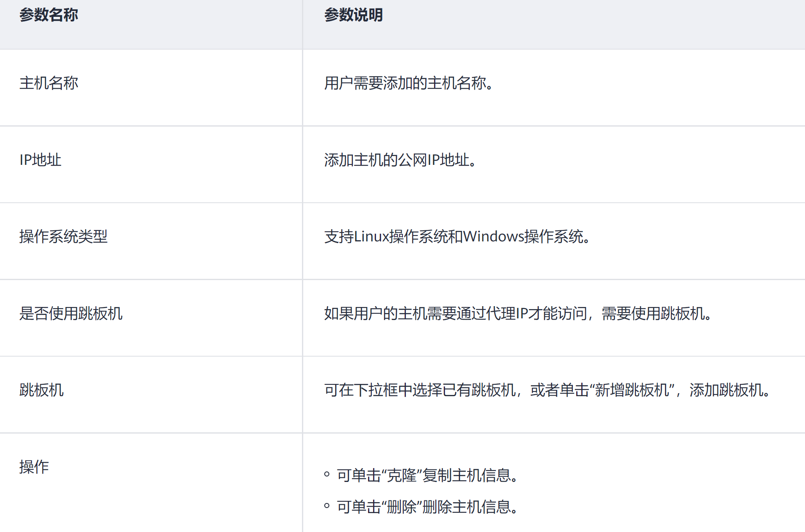
Task: Click the 参数说明 column header
Action: tap(353, 15)
